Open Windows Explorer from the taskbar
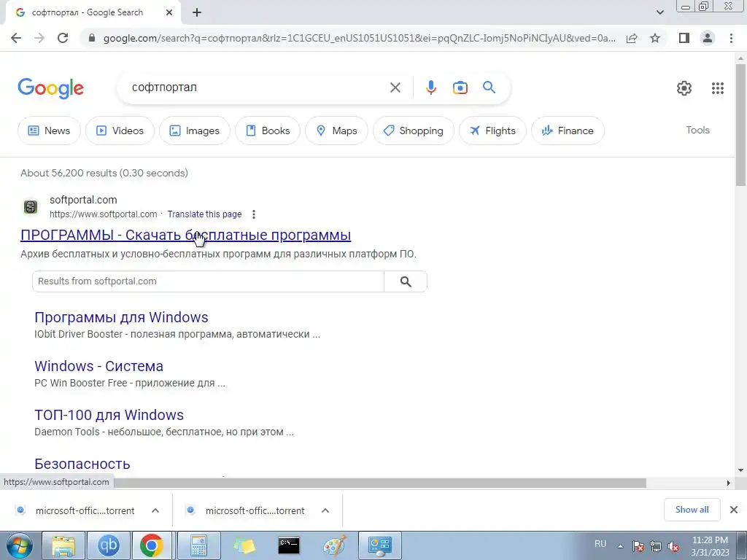This screenshot has height=560, width=747. [63, 545]
